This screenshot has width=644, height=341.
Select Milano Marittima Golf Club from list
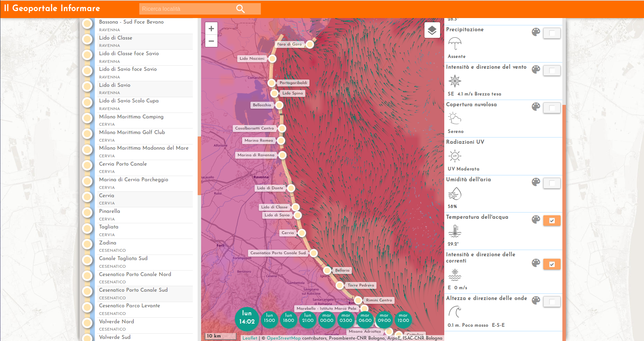132,133
